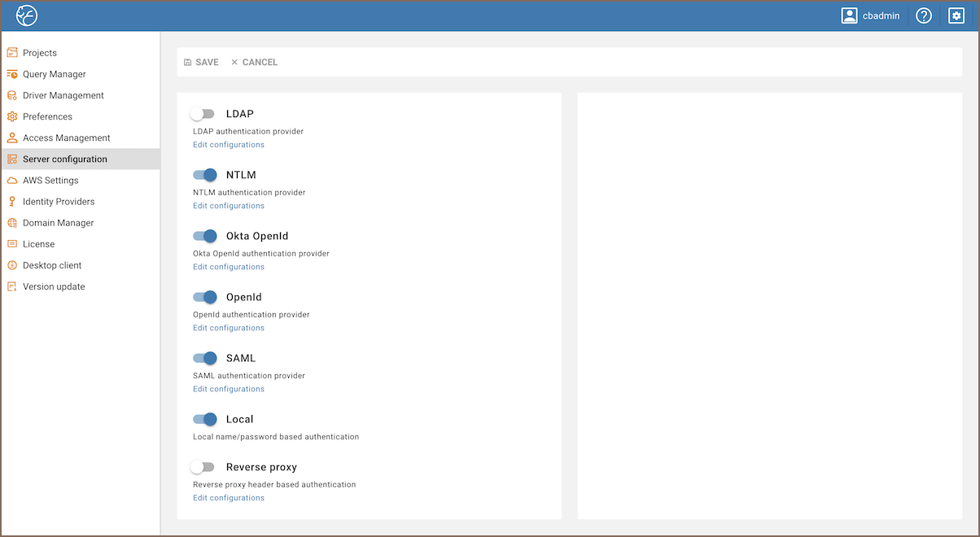Open the help icon in the top bar
Screen dimensions: 980x537
(923, 15)
